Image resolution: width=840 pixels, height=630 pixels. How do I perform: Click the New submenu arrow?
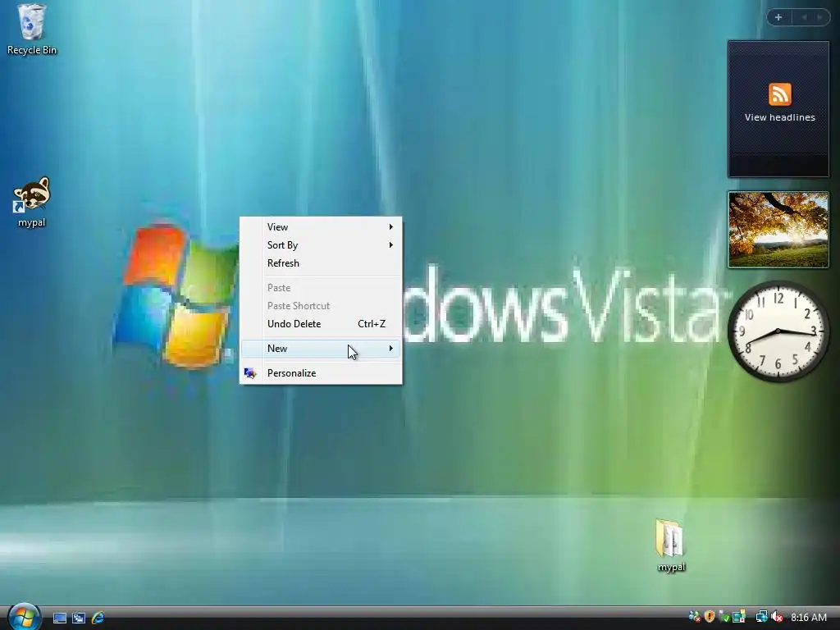pos(391,349)
